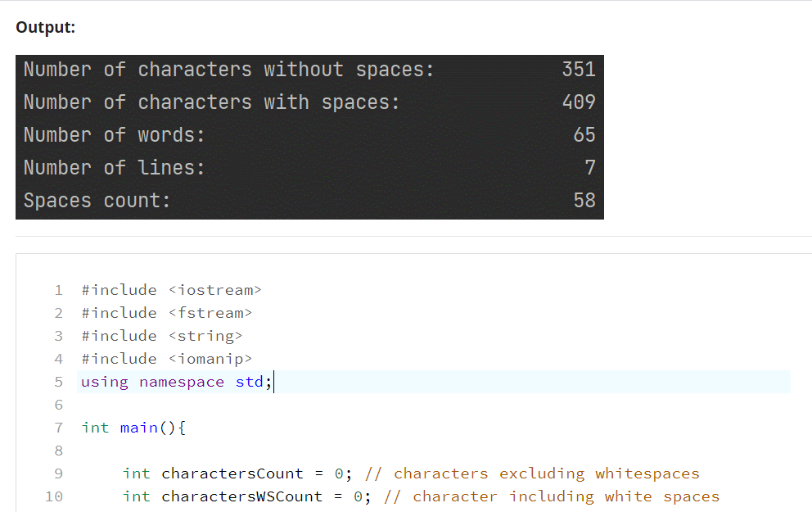Click the "#include <iostream>" statement
The width and height of the screenshot is (812, 512).
pyautogui.click(x=170, y=289)
